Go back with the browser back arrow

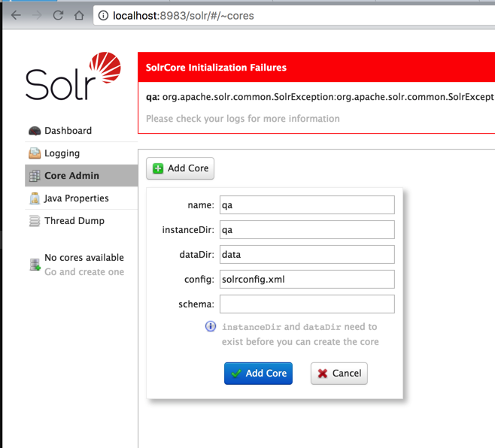point(16,15)
